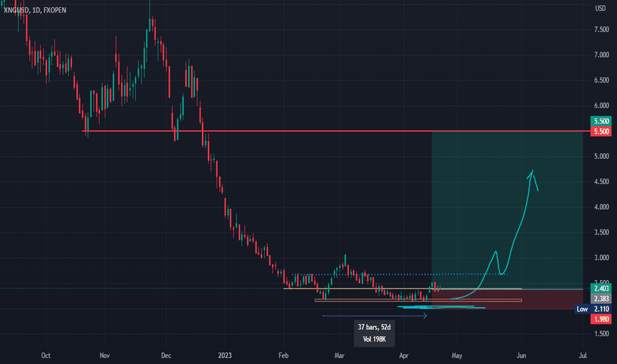The image size is (617, 364).
Task: Click the 4.000 price axis label
Action: (x=601, y=207)
